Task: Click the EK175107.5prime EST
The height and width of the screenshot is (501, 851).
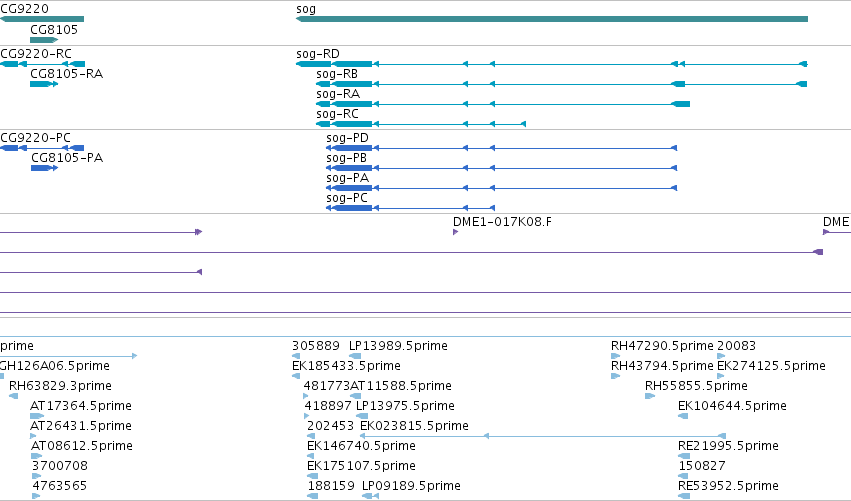Action: [361, 466]
